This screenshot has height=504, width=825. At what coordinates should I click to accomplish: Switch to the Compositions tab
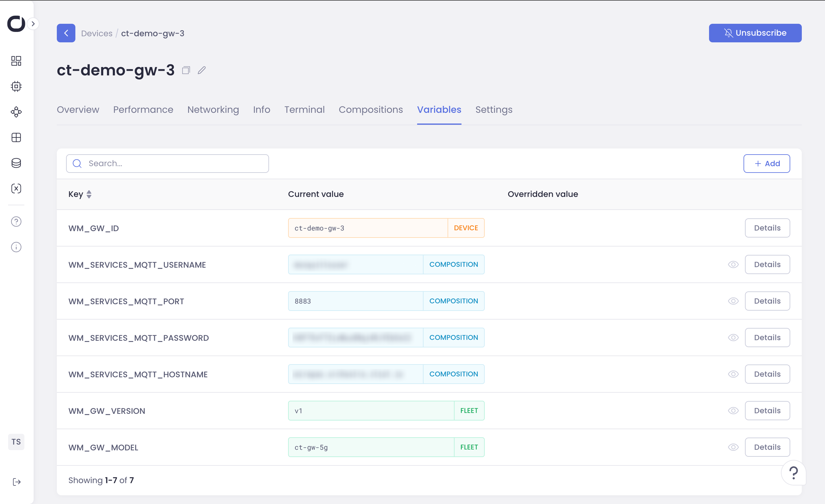[371, 110]
